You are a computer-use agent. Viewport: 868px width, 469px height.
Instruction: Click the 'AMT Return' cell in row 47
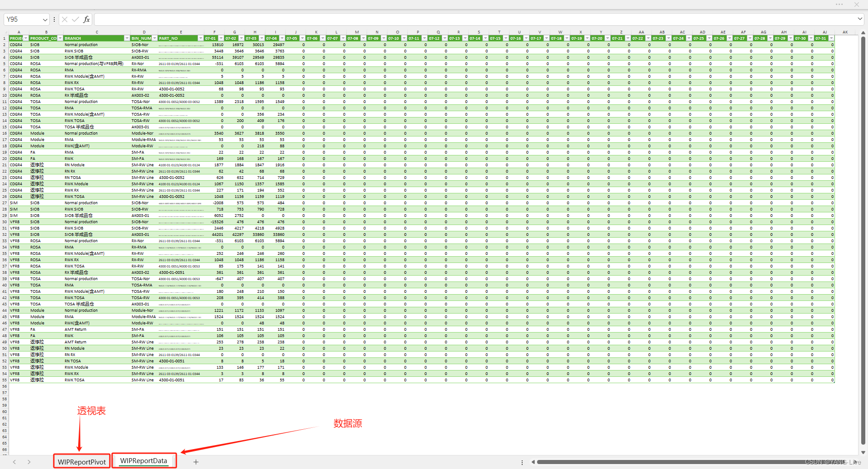pyautogui.click(x=97, y=329)
